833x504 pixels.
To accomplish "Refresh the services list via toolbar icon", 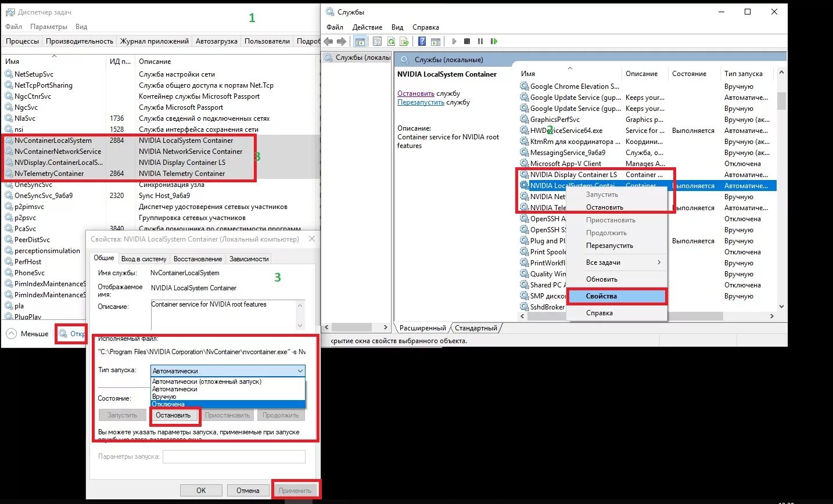I will click(391, 41).
